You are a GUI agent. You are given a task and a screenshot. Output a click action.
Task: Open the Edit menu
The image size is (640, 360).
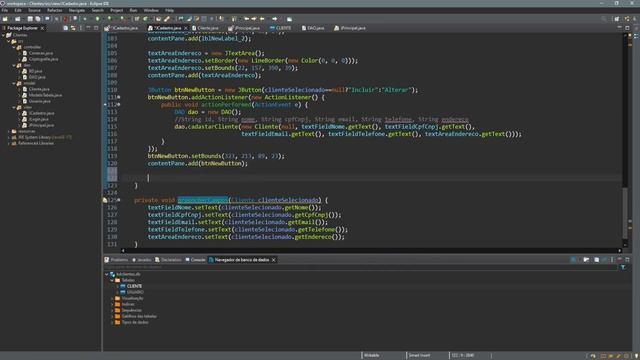(18, 10)
